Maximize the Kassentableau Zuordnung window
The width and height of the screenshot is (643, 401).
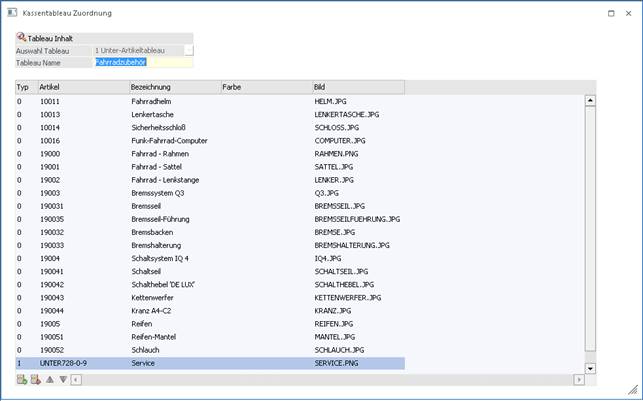pyautogui.click(x=611, y=13)
